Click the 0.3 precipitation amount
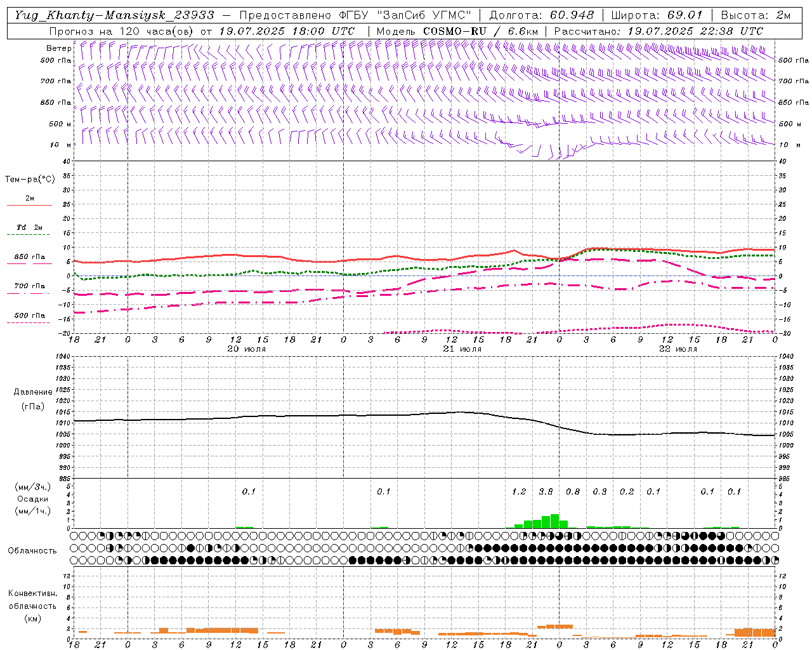This screenshot has height=650, width=812. pos(599,492)
